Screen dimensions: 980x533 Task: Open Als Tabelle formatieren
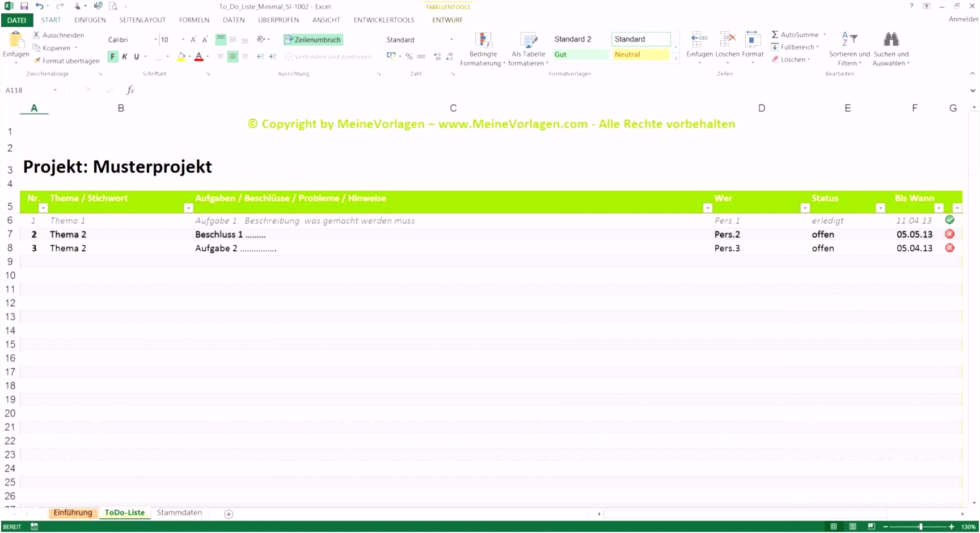528,49
